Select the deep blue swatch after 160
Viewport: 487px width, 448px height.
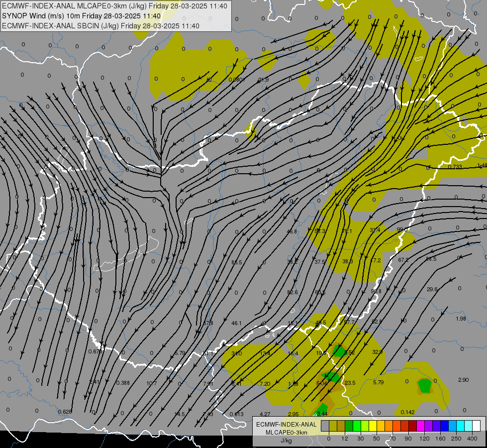(x=444, y=426)
